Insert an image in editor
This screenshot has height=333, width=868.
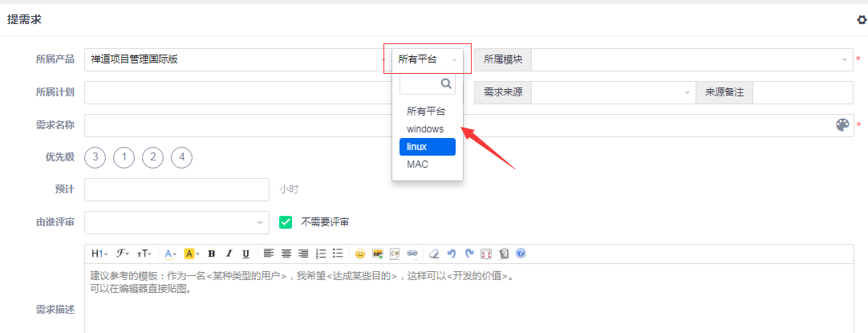coord(378,254)
